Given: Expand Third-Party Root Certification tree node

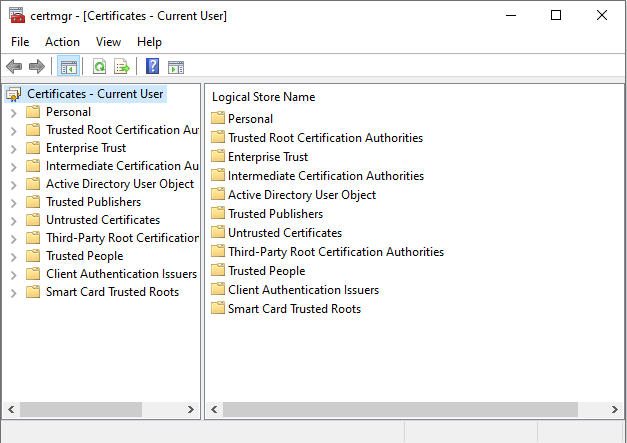Looking at the screenshot, I should pyautogui.click(x=14, y=239).
